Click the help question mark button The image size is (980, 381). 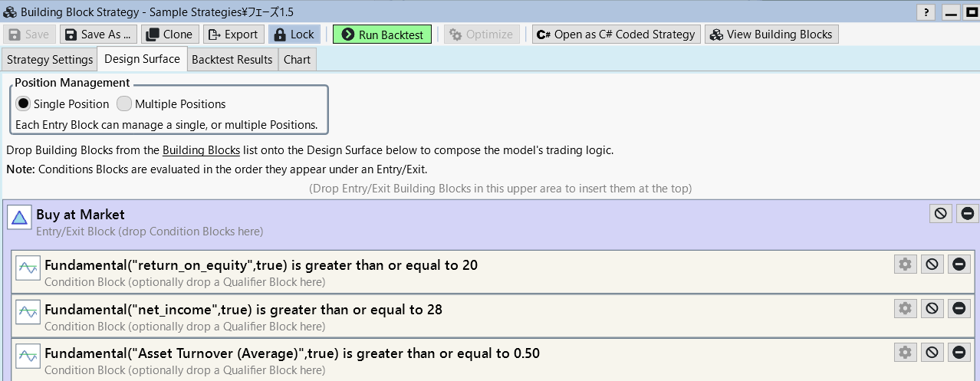coord(927,12)
